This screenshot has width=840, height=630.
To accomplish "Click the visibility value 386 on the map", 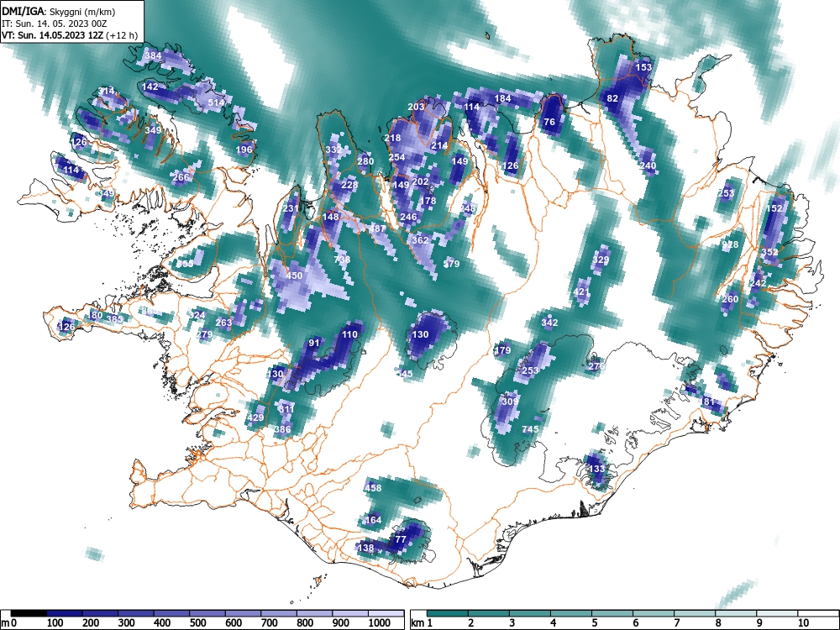I will pos(282,429).
